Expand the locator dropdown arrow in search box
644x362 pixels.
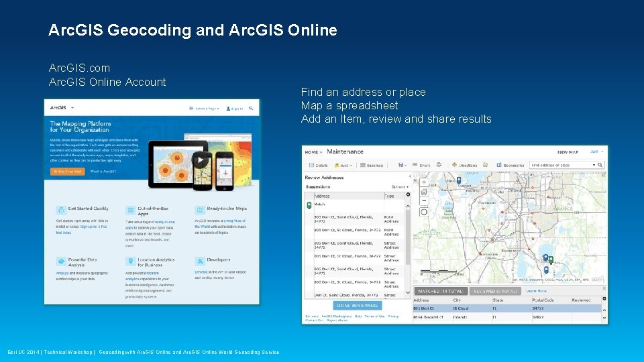[594, 165]
